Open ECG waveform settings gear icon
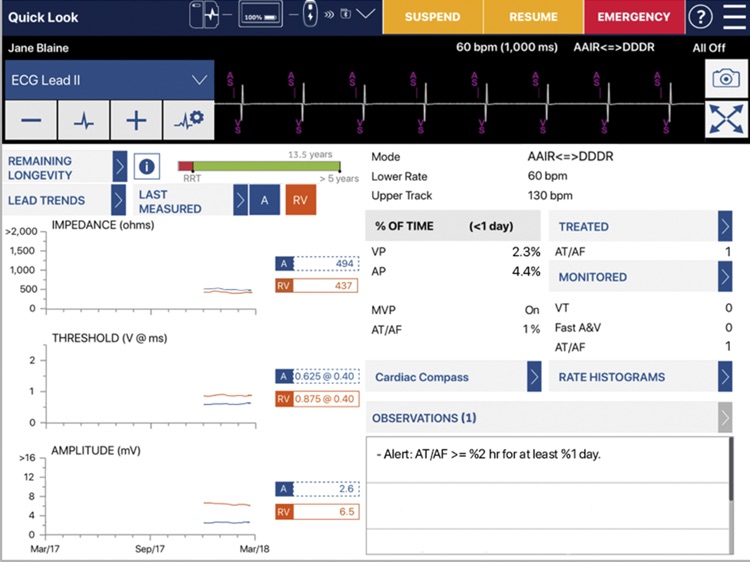The width and height of the screenshot is (750, 562). 188,120
